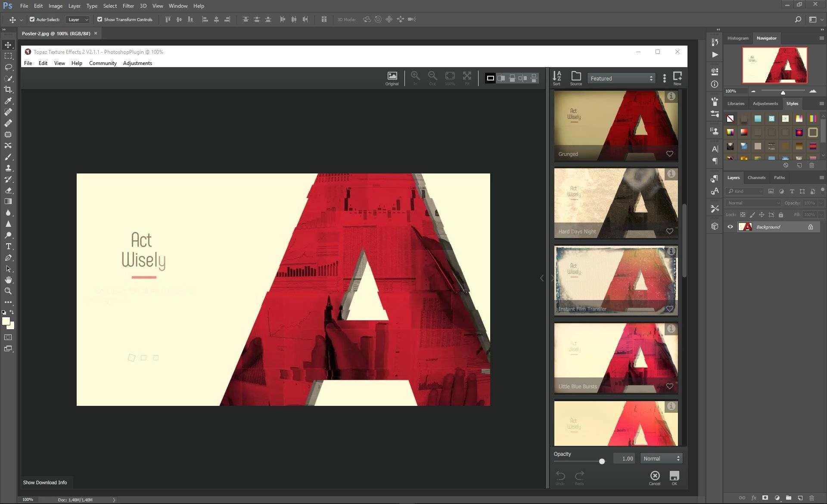The width and height of the screenshot is (827, 504).
Task: Open the Layers panel menu
Action: pyautogui.click(x=821, y=177)
